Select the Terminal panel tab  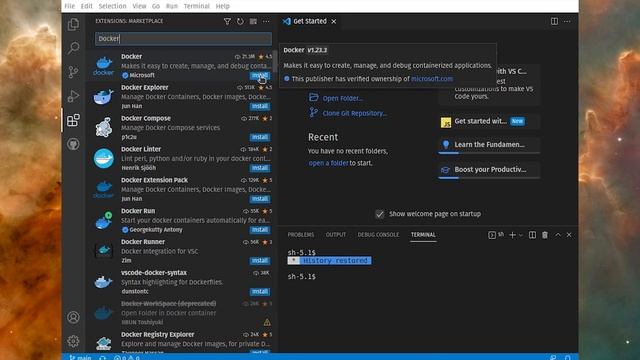point(423,235)
